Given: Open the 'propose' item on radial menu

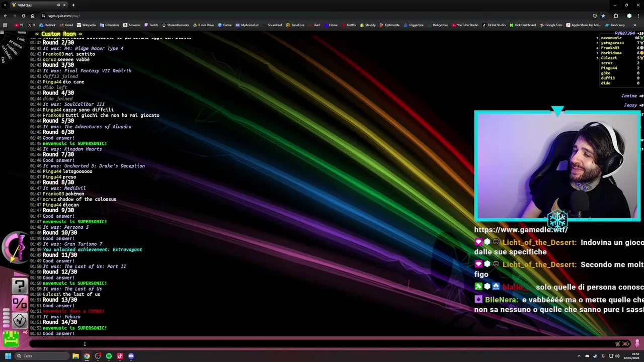Looking at the screenshot, I should tap(16, 45).
